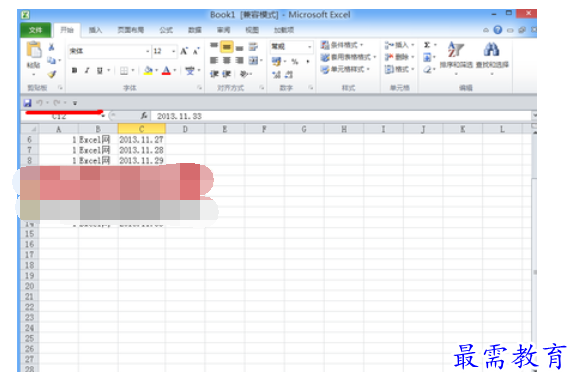Select the Format Painter brush
Image resolution: width=575 pixels, height=388 pixels.
[51, 74]
